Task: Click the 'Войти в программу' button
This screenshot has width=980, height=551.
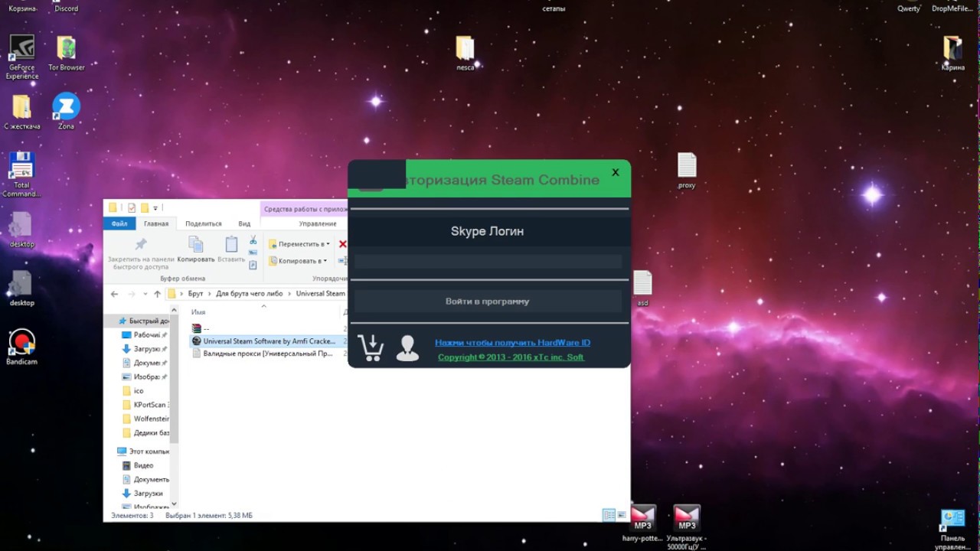Action: (x=488, y=302)
